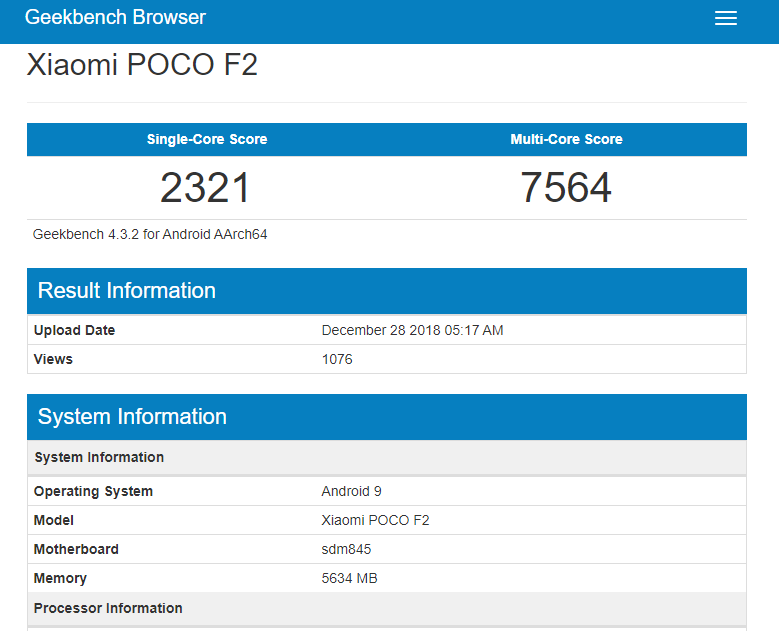Click the Single-Core Score header

(207, 139)
